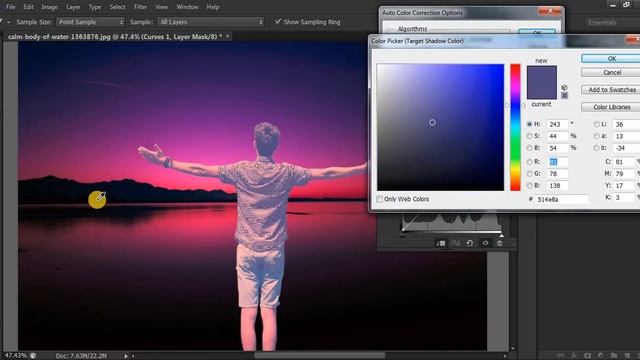Screen dimensions: 640x360
Task: Click the K black field showing 3
Action: click(625, 197)
